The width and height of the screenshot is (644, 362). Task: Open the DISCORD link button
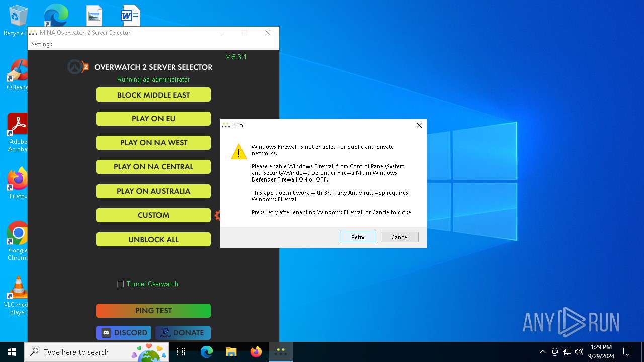(124, 333)
